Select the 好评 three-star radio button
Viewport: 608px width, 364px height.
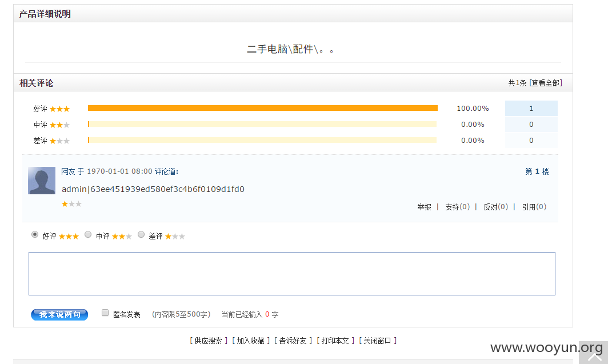(35, 234)
